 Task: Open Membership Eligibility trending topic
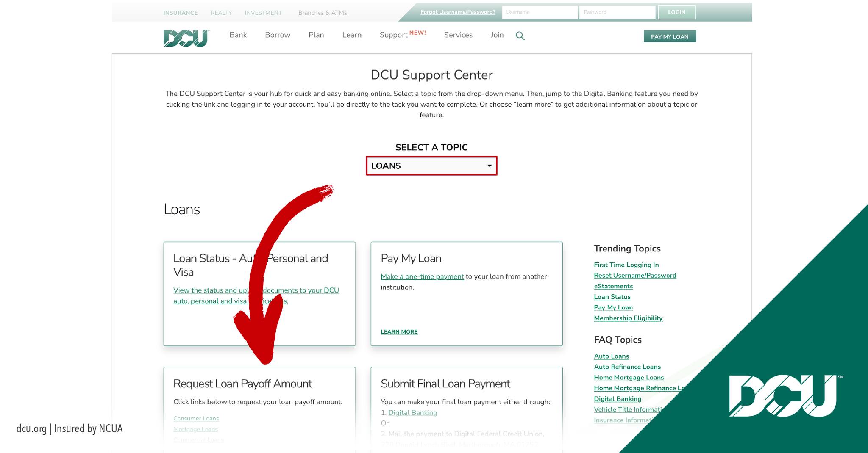(x=628, y=318)
